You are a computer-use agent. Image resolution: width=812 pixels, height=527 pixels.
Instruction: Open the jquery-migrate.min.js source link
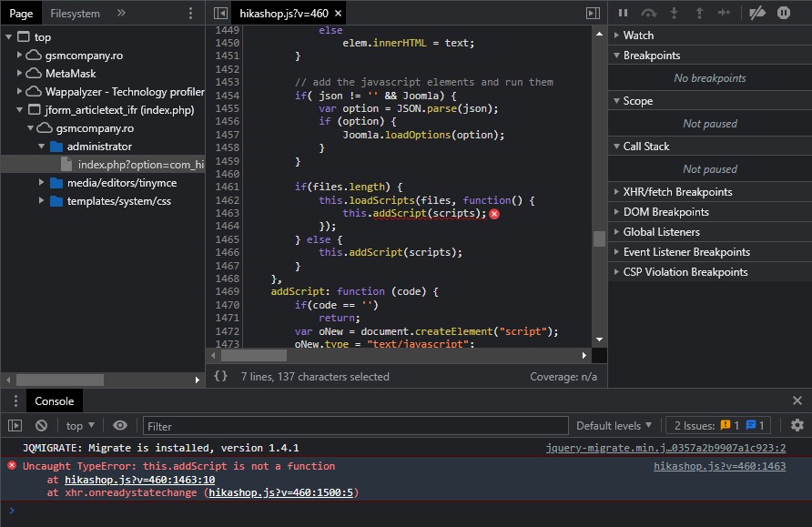coord(665,448)
